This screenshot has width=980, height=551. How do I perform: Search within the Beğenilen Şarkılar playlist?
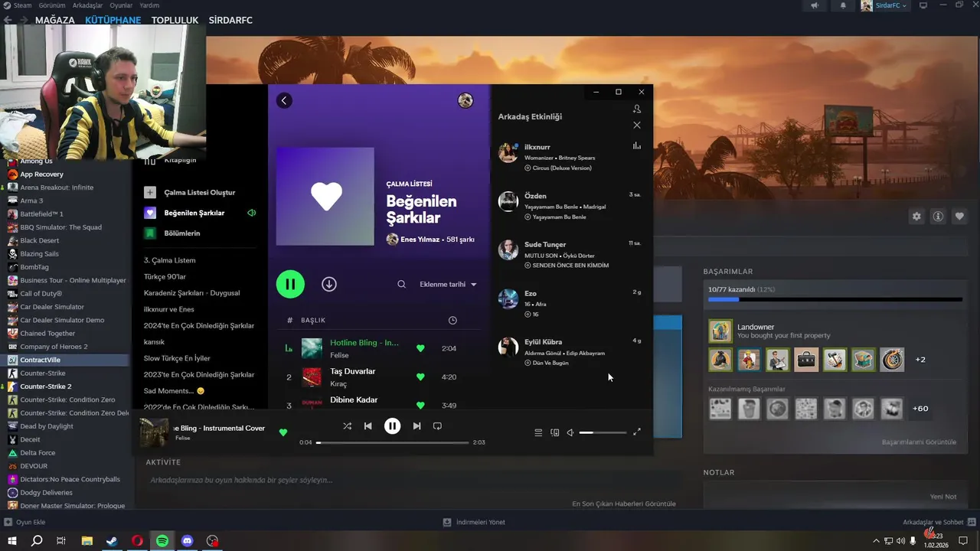401,284
